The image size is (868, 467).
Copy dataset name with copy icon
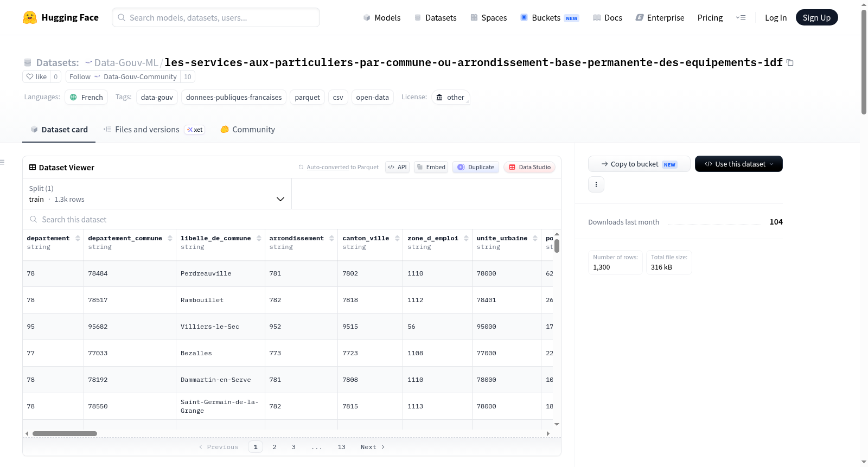point(790,63)
